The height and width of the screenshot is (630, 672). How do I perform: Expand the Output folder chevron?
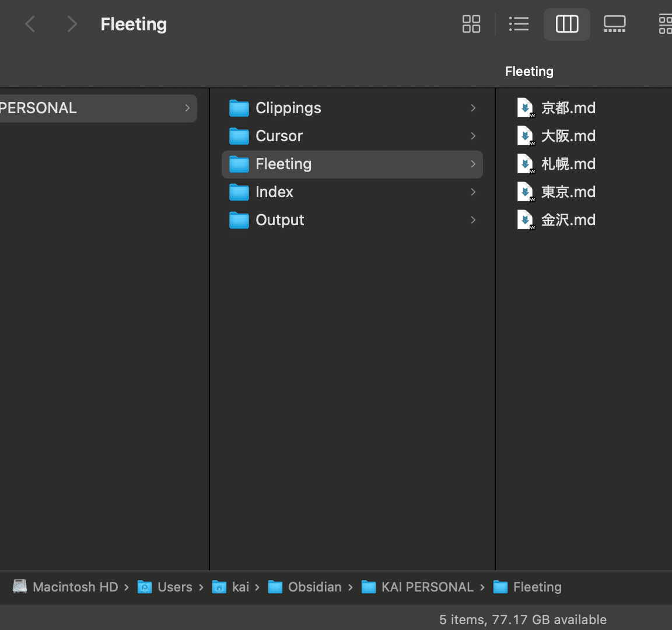tap(473, 220)
